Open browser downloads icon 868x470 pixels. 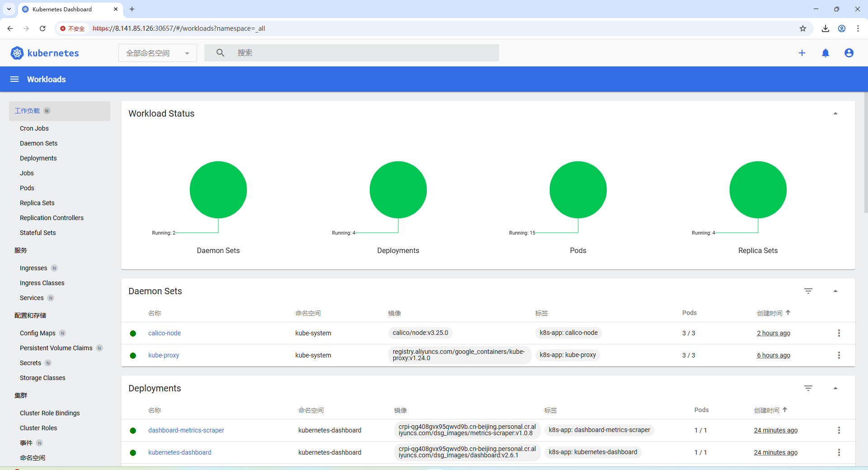coord(826,28)
